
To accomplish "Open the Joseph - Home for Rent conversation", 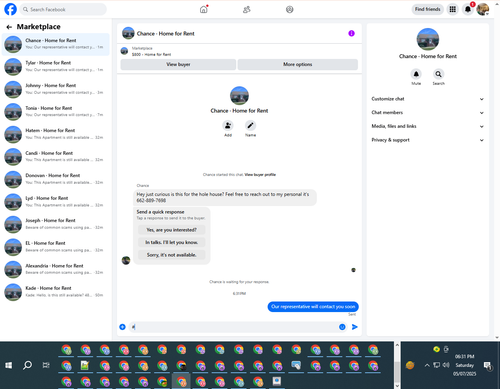I will coord(56,224).
